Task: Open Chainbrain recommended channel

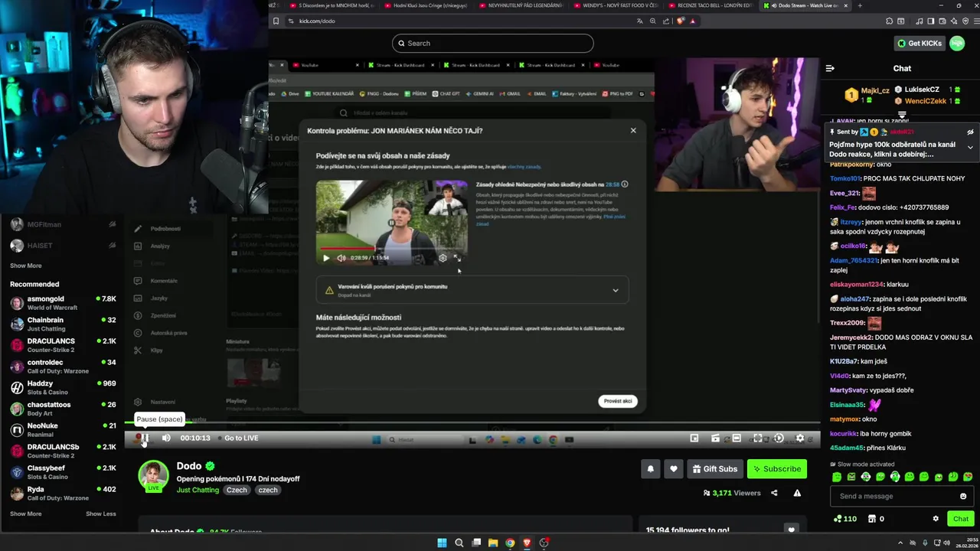Action: (x=63, y=324)
